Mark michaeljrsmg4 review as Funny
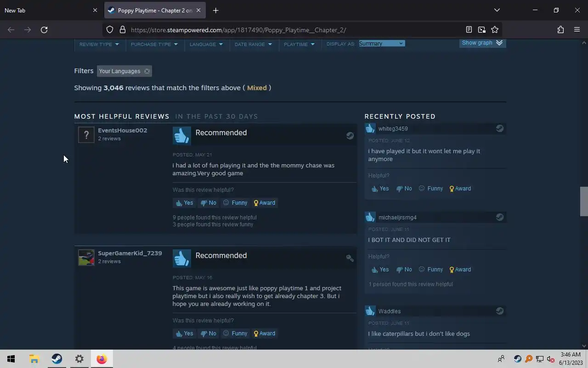This screenshot has width=588, height=368. tap(431, 270)
